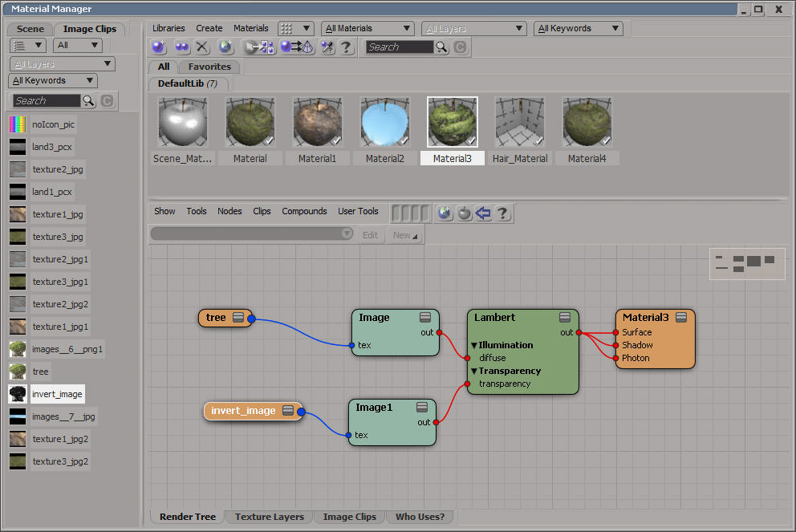Screen dimensions: 796x532
Task: Click the back arrow in the render tree toolbar
Action: click(x=481, y=213)
